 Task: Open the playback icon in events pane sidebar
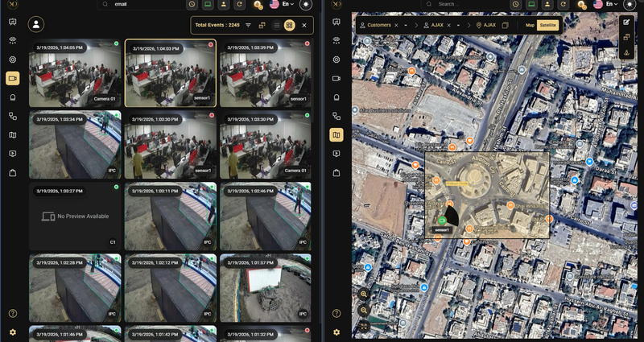(13, 154)
